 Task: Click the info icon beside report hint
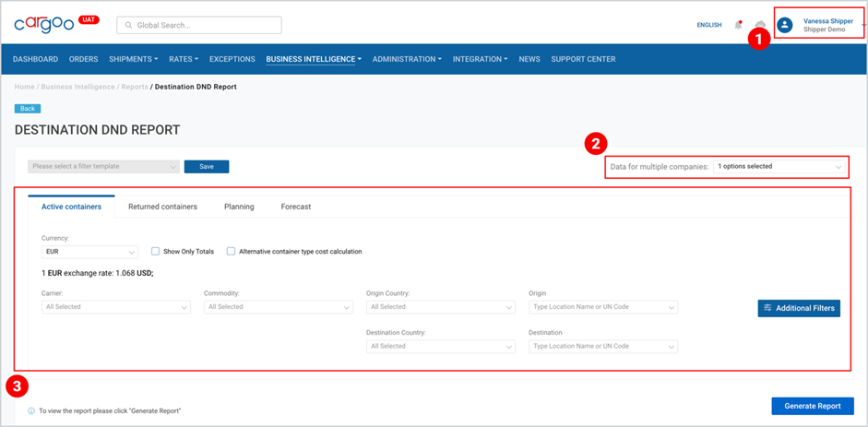31,411
